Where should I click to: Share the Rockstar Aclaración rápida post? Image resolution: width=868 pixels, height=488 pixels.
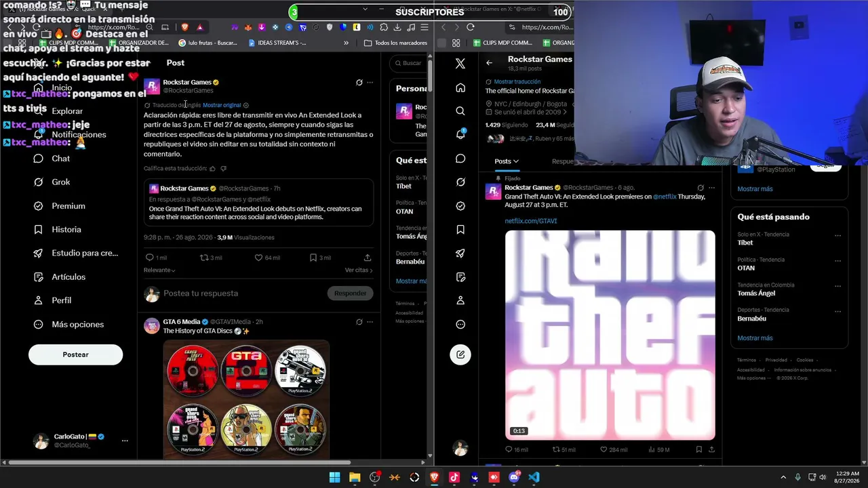coord(368,258)
